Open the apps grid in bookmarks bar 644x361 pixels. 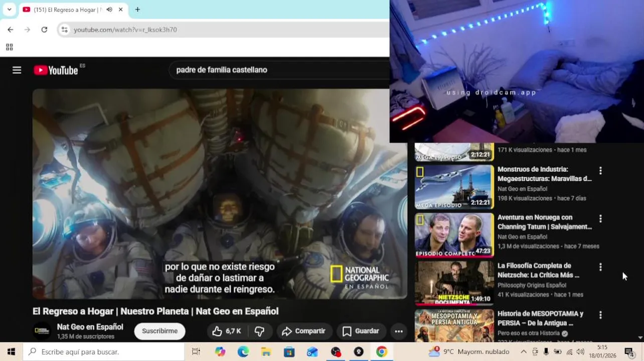tap(9, 47)
